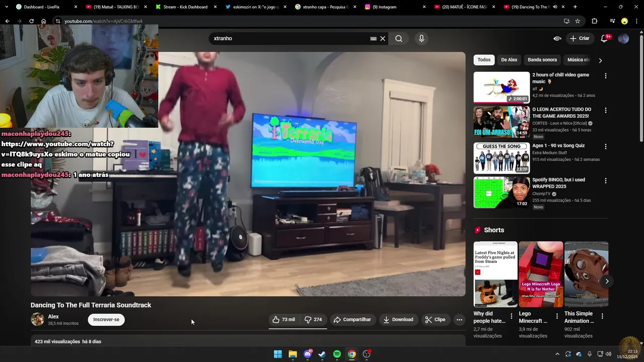Switch to the Instagram browser tab
Image resolution: width=644 pixels, height=362 pixels.
click(393, 7)
